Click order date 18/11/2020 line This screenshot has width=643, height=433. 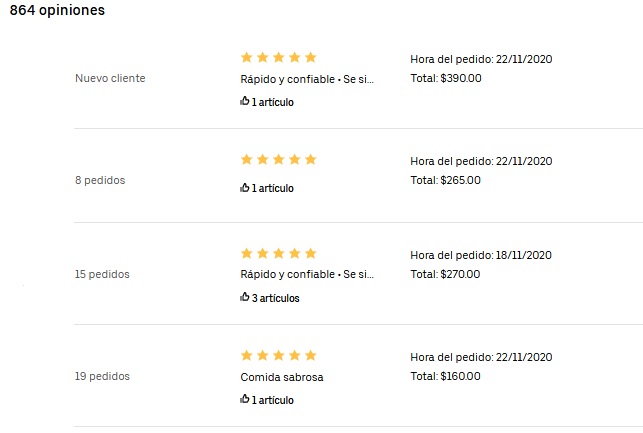tap(481, 255)
